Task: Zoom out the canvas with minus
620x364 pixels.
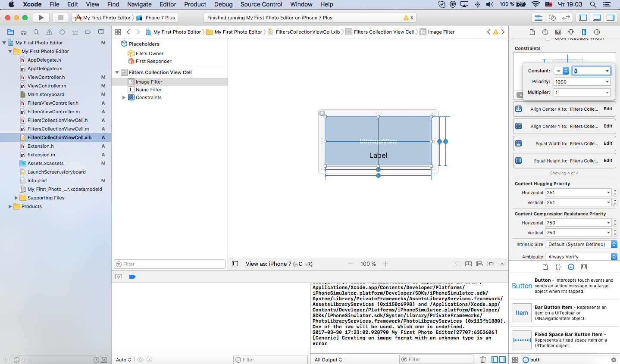Action: (x=351, y=264)
